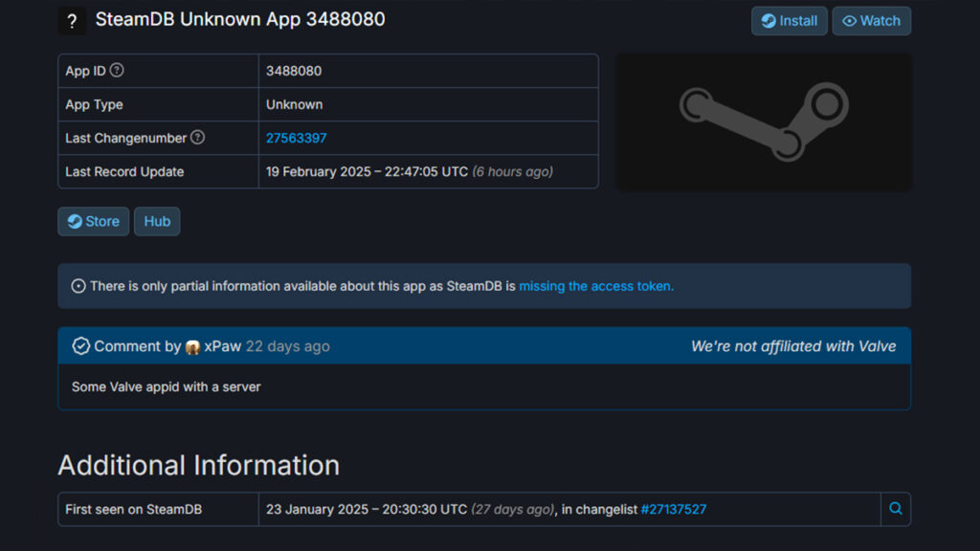Open the Hub button

(157, 222)
